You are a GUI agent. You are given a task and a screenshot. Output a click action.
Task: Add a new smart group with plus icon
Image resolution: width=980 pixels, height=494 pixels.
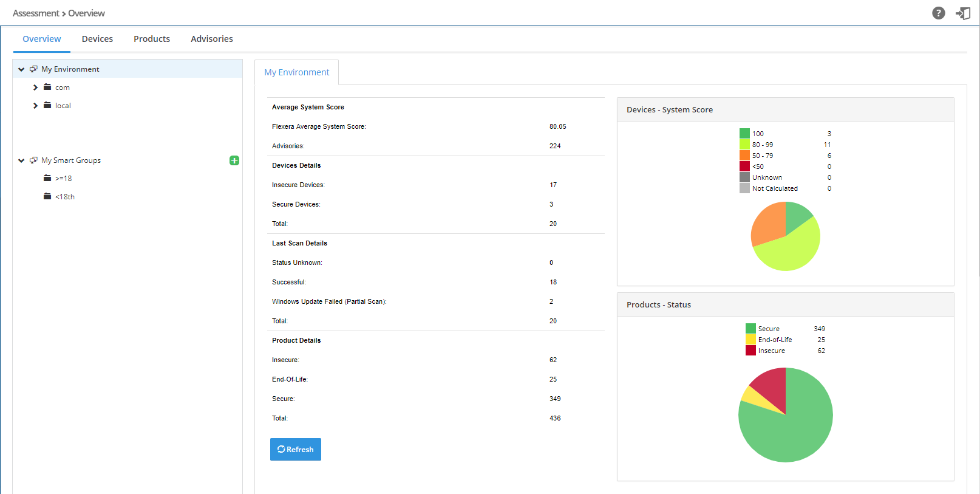click(234, 160)
